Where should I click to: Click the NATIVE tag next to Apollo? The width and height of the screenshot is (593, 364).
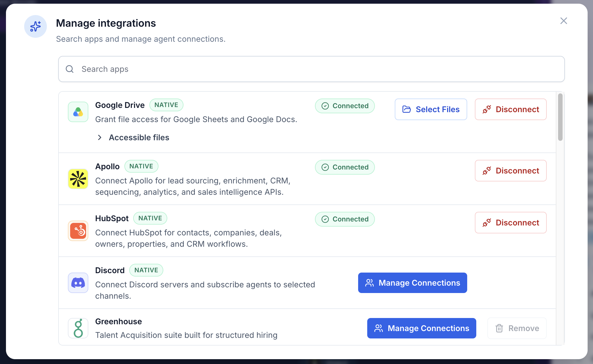pyautogui.click(x=141, y=166)
